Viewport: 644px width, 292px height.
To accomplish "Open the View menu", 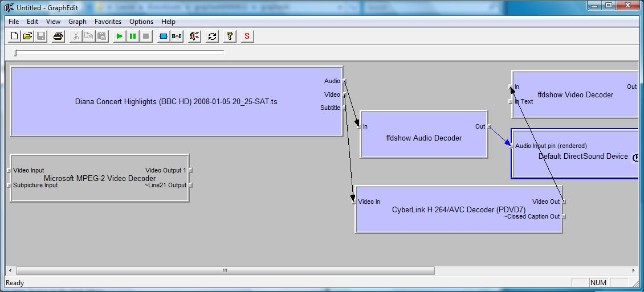I will 53,21.
